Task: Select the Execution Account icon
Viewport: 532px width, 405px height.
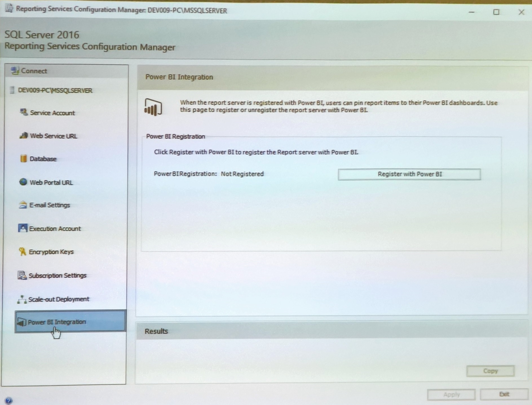Action: point(23,228)
